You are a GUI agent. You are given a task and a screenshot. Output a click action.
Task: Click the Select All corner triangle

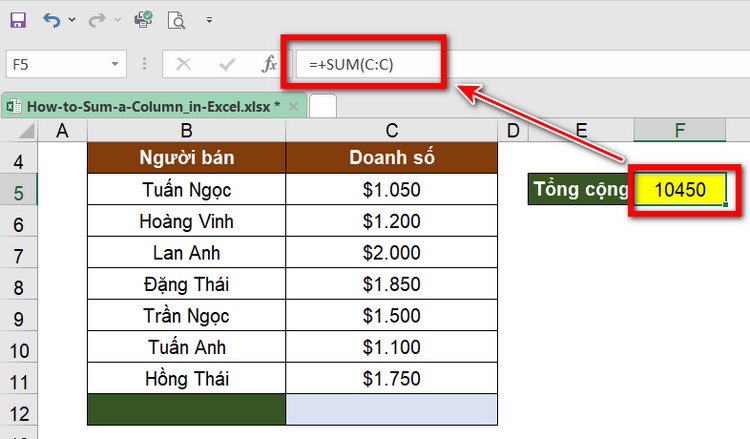click(x=26, y=130)
